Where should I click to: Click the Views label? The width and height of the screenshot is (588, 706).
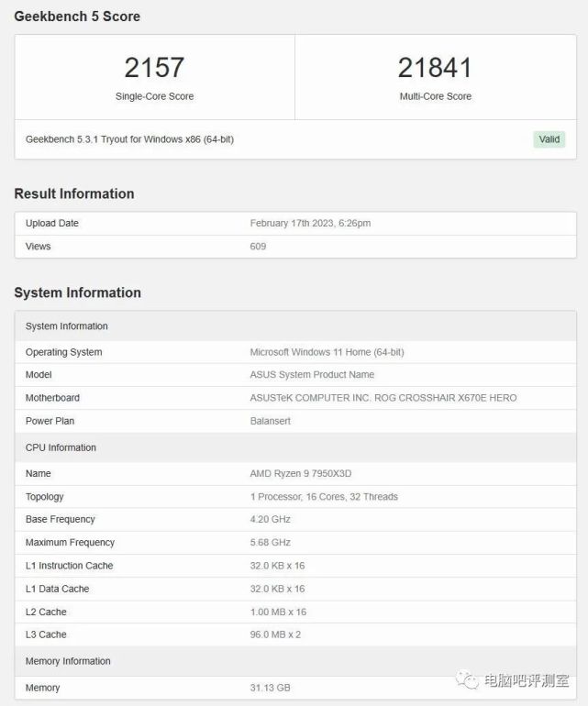click(38, 247)
